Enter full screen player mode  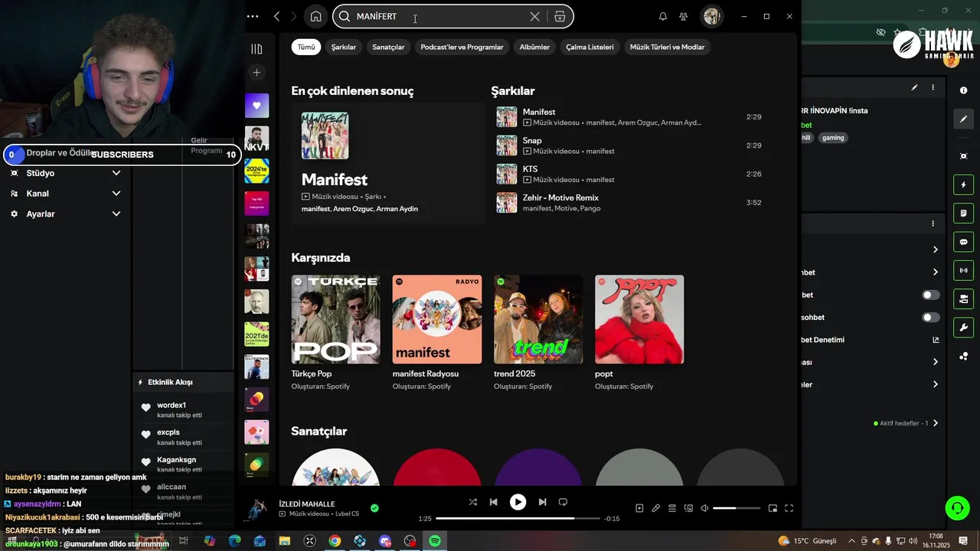[789, 508]
